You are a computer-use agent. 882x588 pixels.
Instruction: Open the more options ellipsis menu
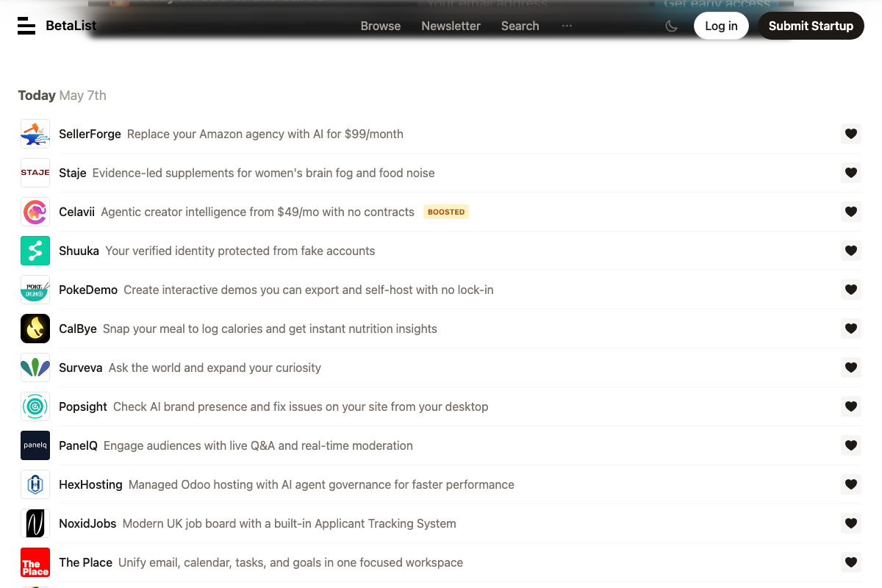tap(567, 26)
